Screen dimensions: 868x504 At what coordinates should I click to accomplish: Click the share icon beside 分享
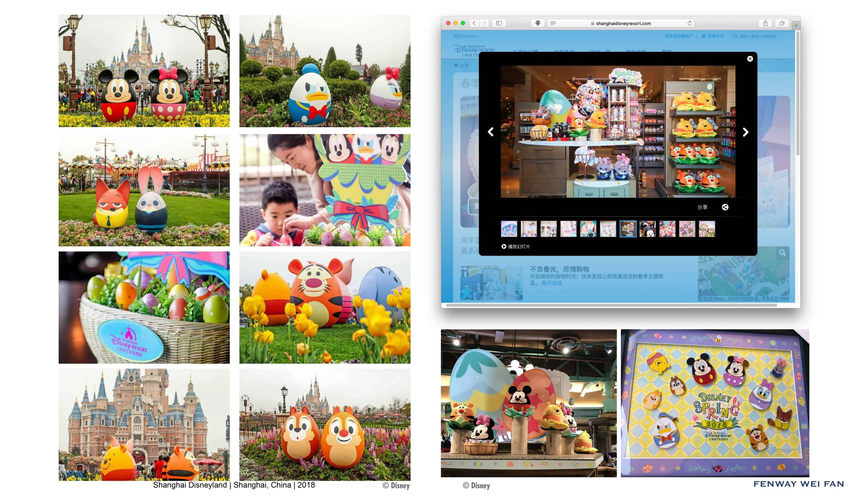coord(725,207)
